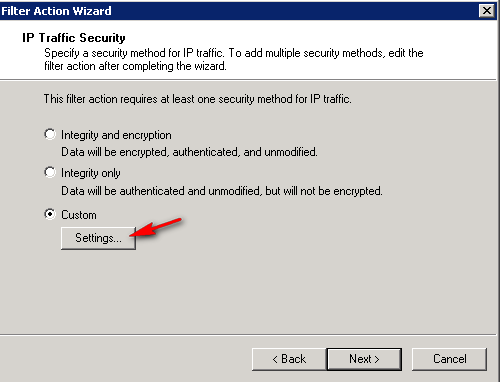This screenshot has height=382, width=500.
Task: Go to the Next wizard page
Action: click(x=364, y=359)
